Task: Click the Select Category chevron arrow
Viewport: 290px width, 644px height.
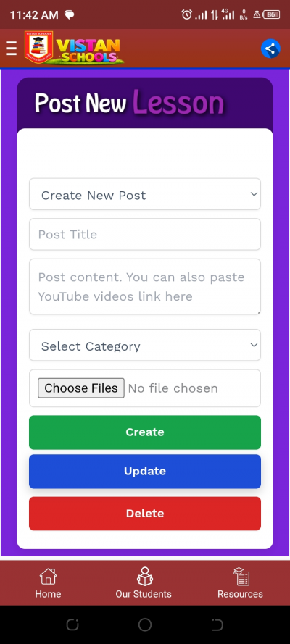Action: coord(254,345)
